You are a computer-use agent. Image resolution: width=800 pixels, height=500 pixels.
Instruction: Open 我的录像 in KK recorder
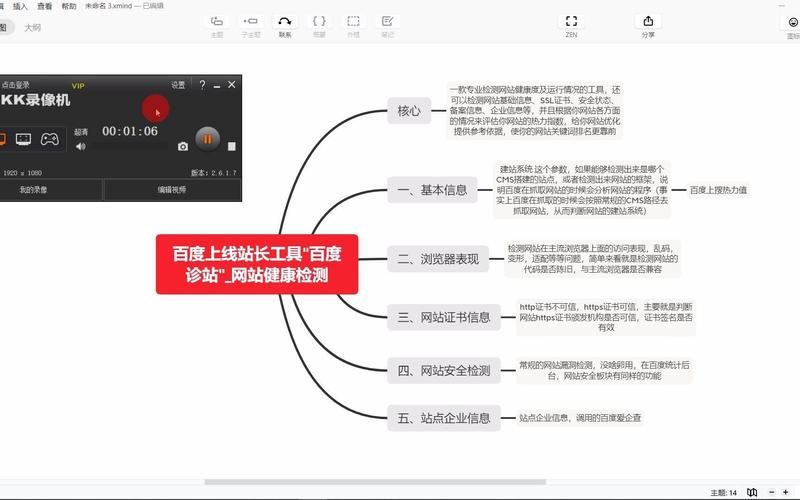[33, 190]
